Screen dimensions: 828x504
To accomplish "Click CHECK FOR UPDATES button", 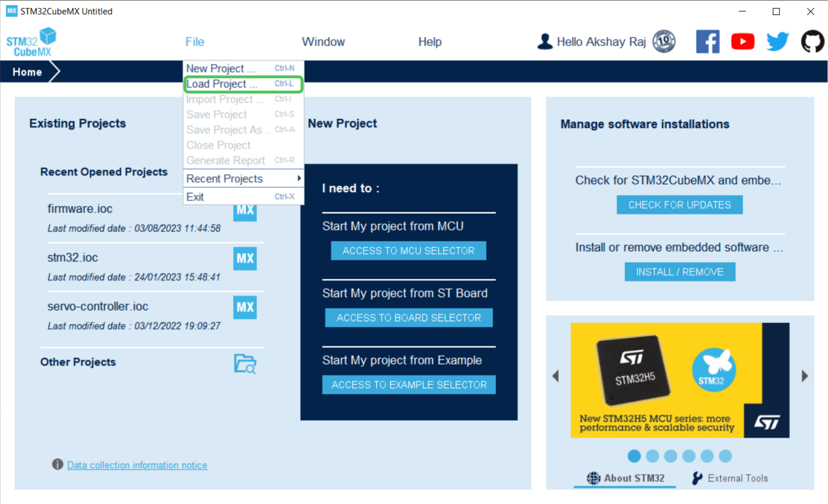I will (x=680, y=204).
